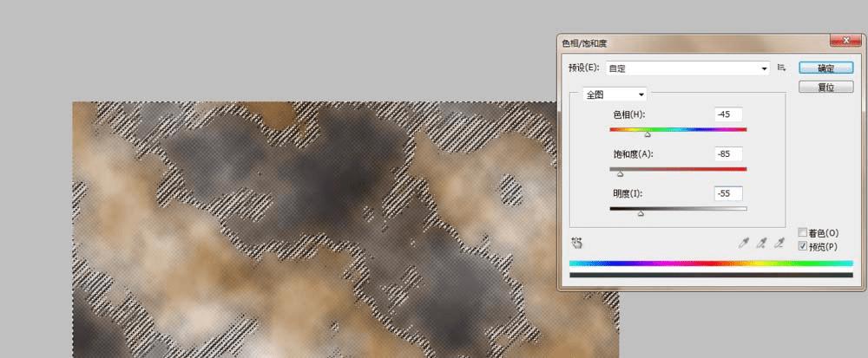Click the 明度 value field
Screen dimensions: 868x358
(728, 194)
